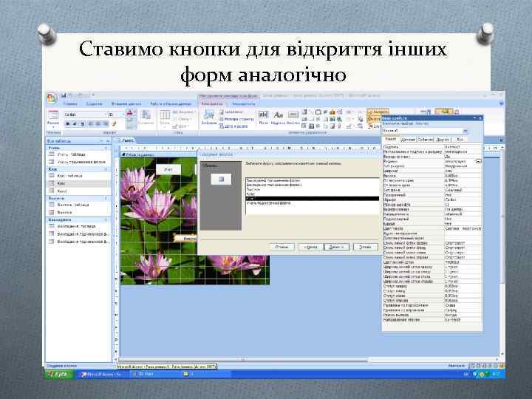Image resolution: width=532 pixels, height=399 pixels.
Task: Collapse the Вихованці group in navigation pane
Action: (106, 220)
